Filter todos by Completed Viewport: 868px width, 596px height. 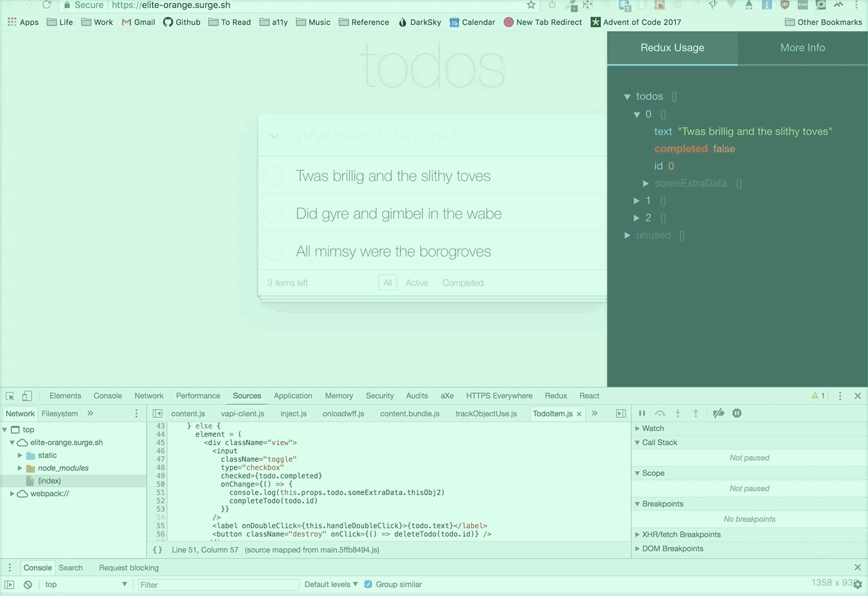click(463, 283)
